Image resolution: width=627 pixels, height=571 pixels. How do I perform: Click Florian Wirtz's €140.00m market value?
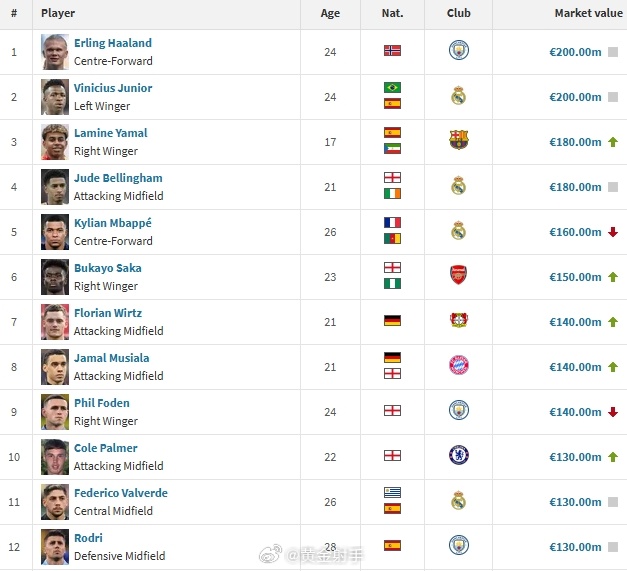(575, 322)
